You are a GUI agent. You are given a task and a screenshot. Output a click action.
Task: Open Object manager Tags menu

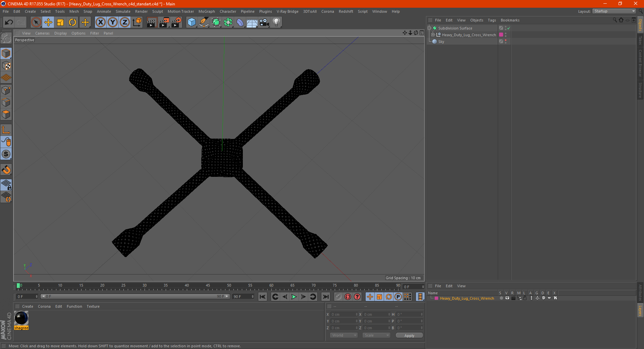coord(492,20)
